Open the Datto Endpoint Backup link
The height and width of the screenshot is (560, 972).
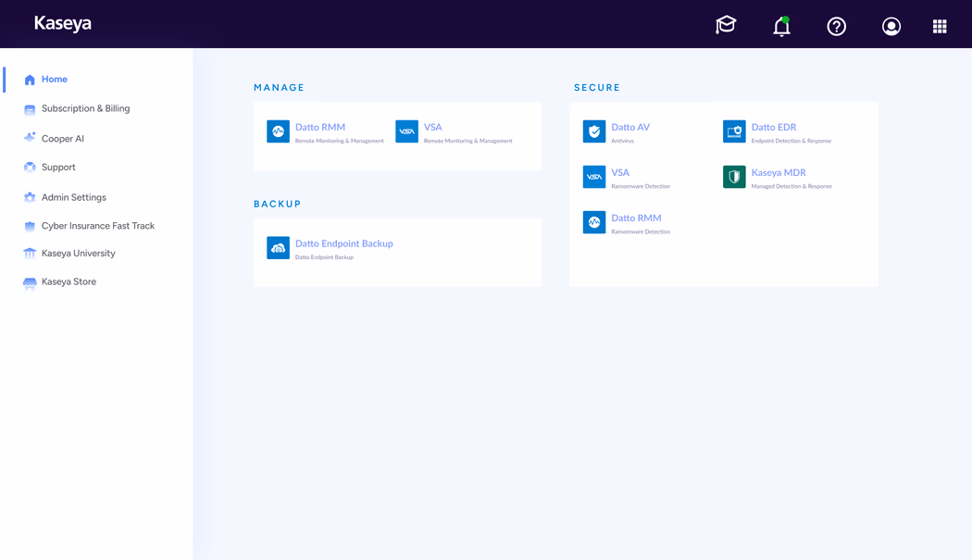[344, 243]
